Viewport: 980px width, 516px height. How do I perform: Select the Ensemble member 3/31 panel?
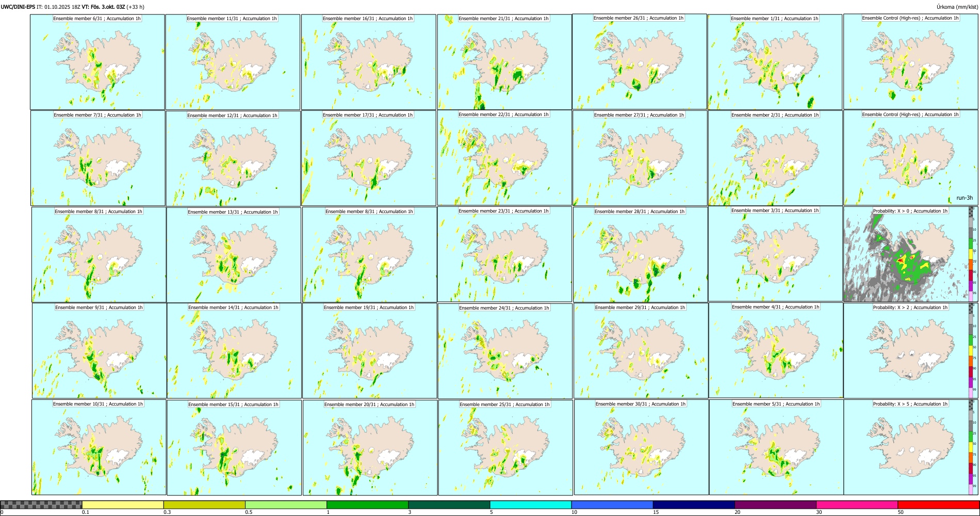[775, 254]
